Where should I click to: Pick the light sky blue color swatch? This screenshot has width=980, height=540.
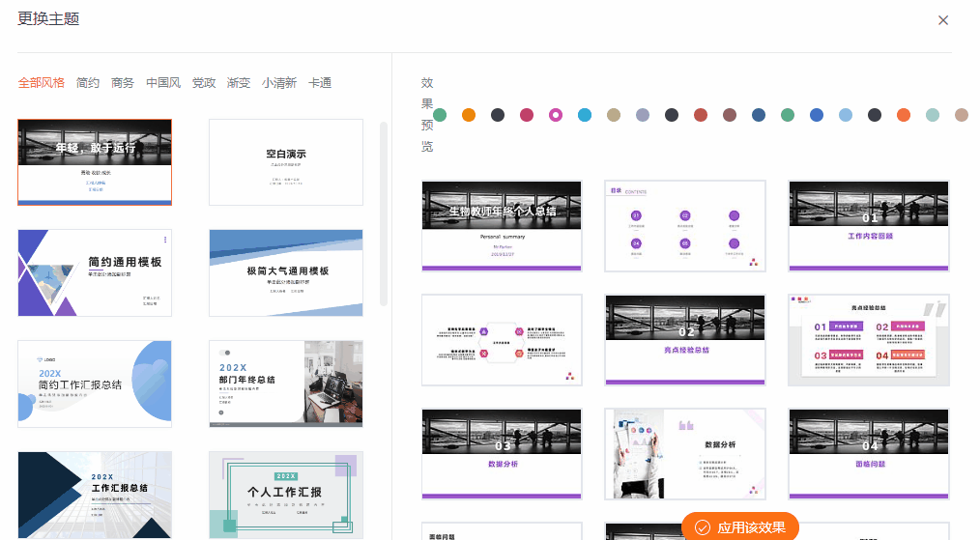coord(846,115)
